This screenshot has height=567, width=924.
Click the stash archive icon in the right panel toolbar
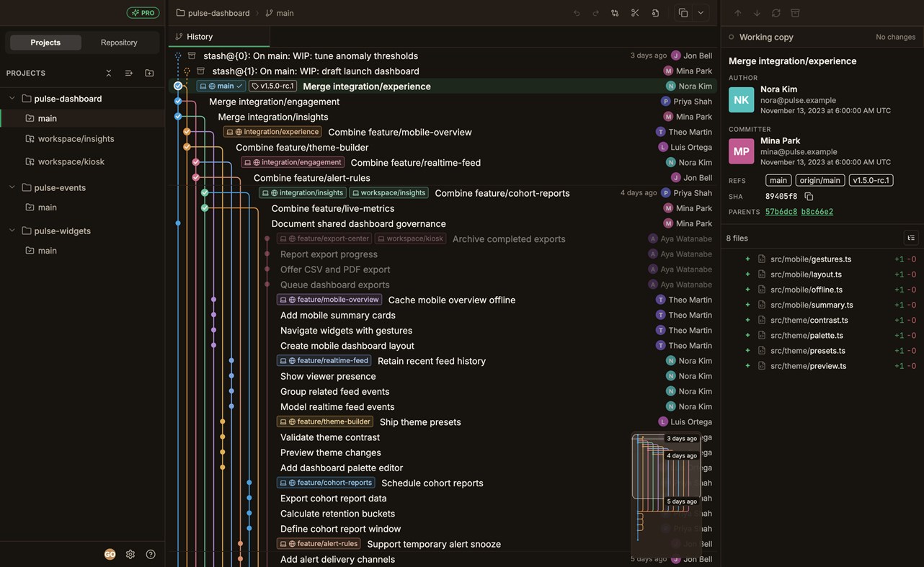pyautogui.click(x=796, y=13)
